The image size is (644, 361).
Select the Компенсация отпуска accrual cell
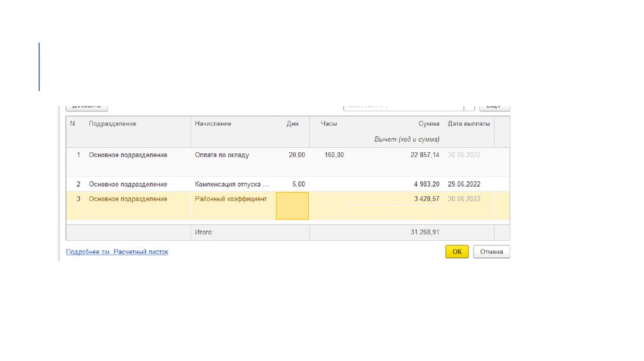pos(231,184)
